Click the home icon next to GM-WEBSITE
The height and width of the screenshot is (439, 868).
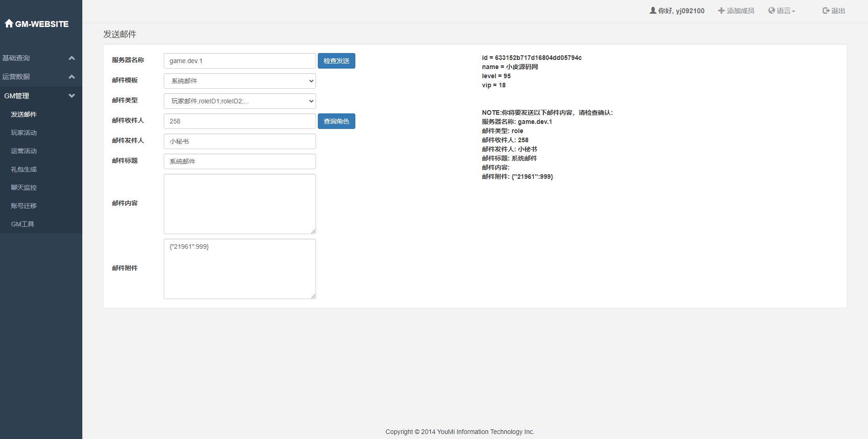(10, 23)
